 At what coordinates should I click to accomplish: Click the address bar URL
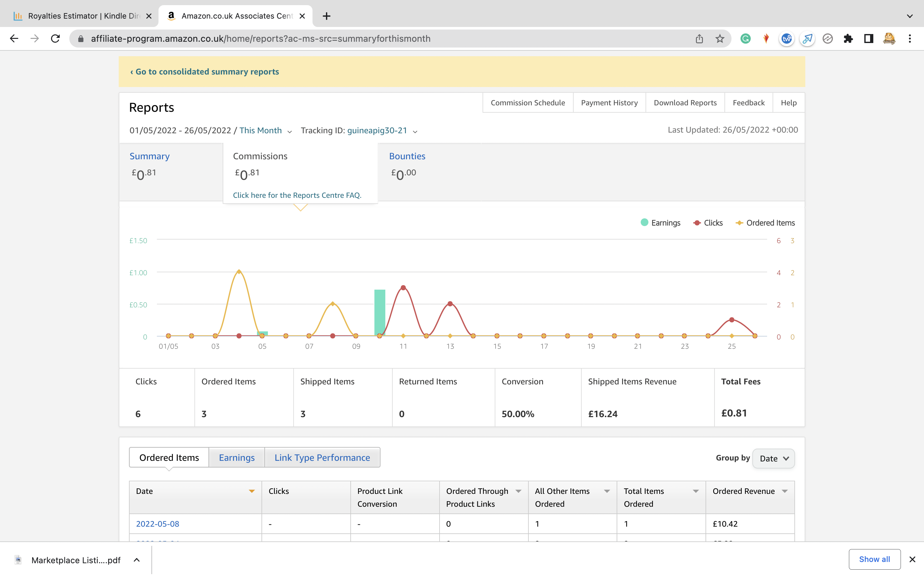[261, 39]
